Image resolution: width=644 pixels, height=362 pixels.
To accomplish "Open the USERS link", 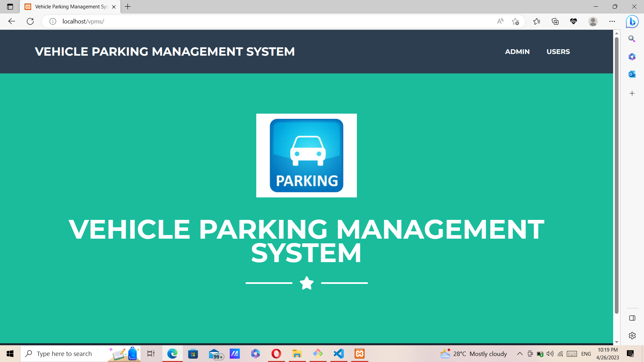I will coord(558,52).
